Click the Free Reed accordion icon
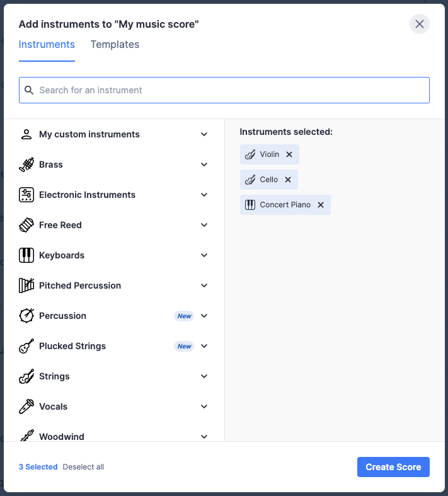Screen dimensions: 448x496 tap(26, 225)
